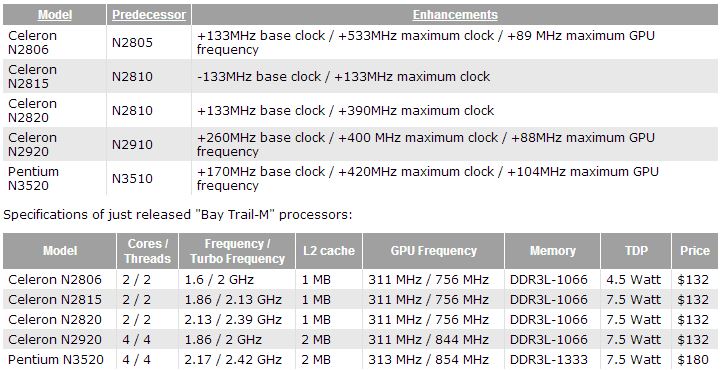Image resolution: width=721 pixels, height=370 pixels.
Task: Click the 4.5 Watt TDP cell
Action: click(633, 279)
